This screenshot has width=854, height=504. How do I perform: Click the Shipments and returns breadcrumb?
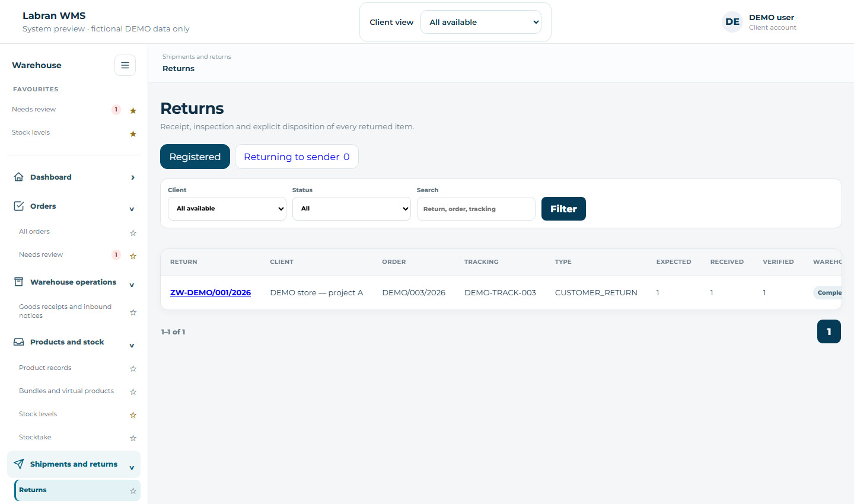[x=197, y=57]
